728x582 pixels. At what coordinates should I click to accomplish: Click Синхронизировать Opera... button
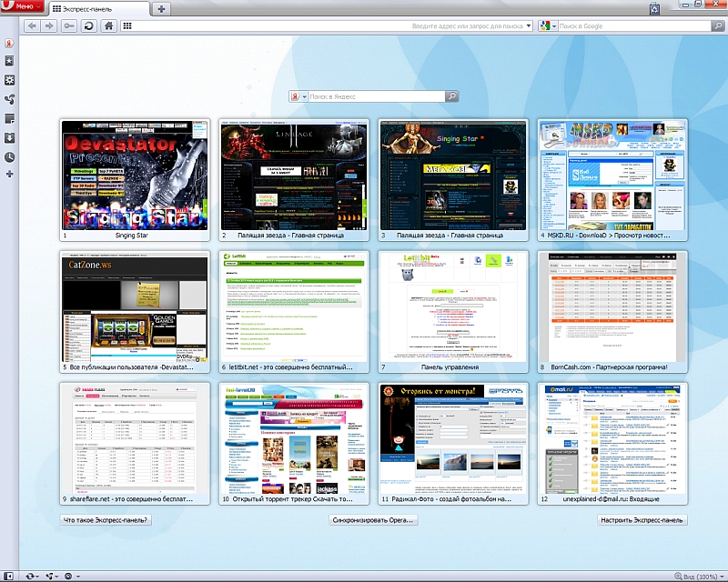pos(373,520)
